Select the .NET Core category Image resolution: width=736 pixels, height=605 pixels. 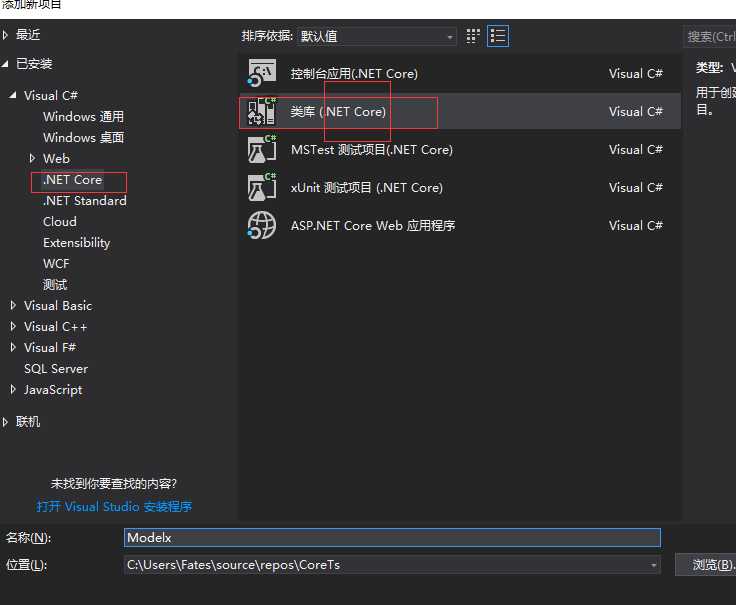pos(73,180)
